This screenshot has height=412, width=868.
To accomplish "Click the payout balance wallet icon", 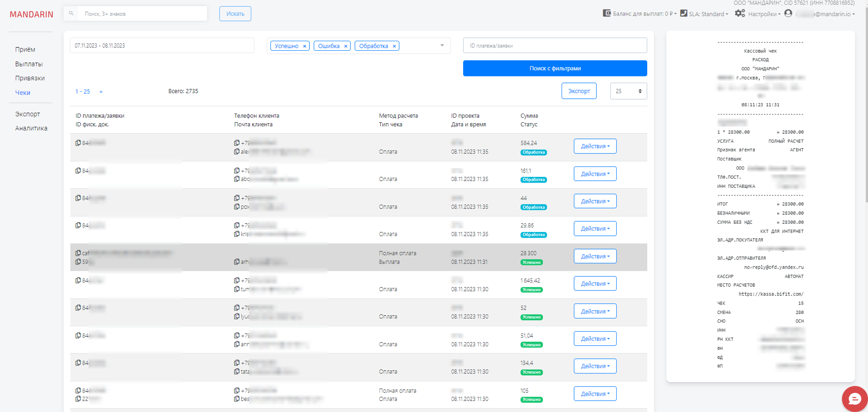I will pos(607,13).
